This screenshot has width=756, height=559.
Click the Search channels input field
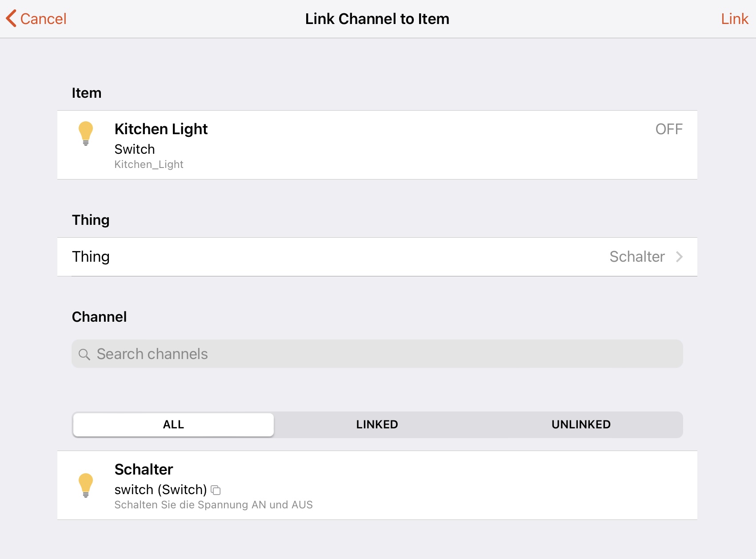pos(377,354)
